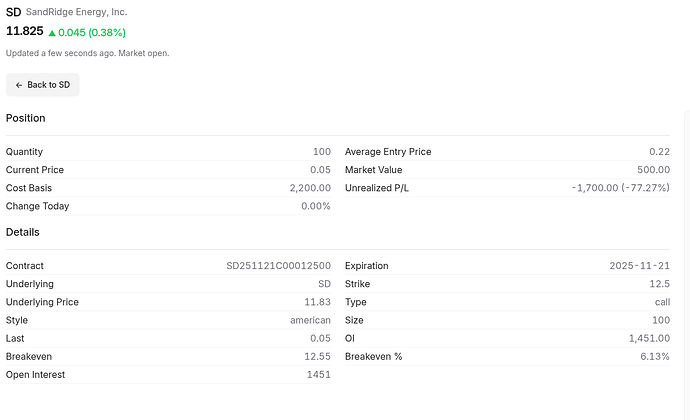690x420 pixels.
Task: Click the Breakeven % label
Action: coord(374,357)
